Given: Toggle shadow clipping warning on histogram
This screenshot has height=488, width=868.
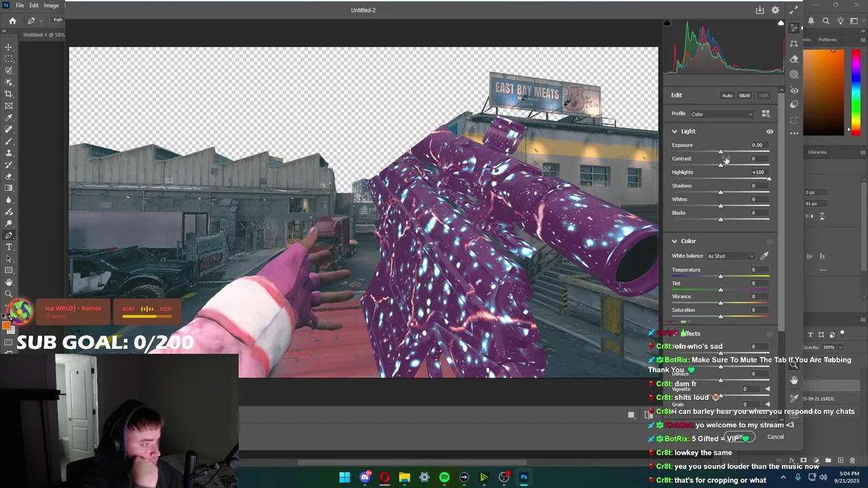Looking at the screenshot, I should click(x=667, y=23).
